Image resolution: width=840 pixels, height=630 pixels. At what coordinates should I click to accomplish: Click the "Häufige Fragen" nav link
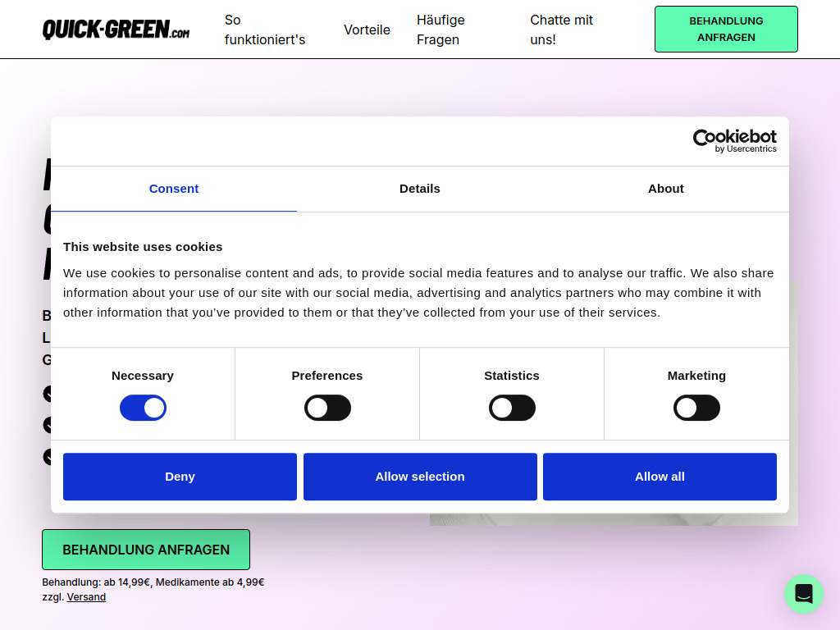(441, 30)
